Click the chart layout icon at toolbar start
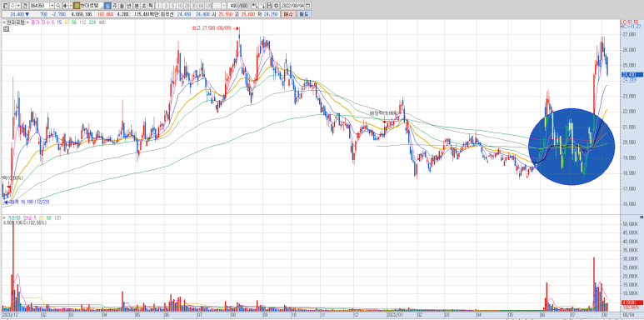The image size is (644, 320). 6,6
